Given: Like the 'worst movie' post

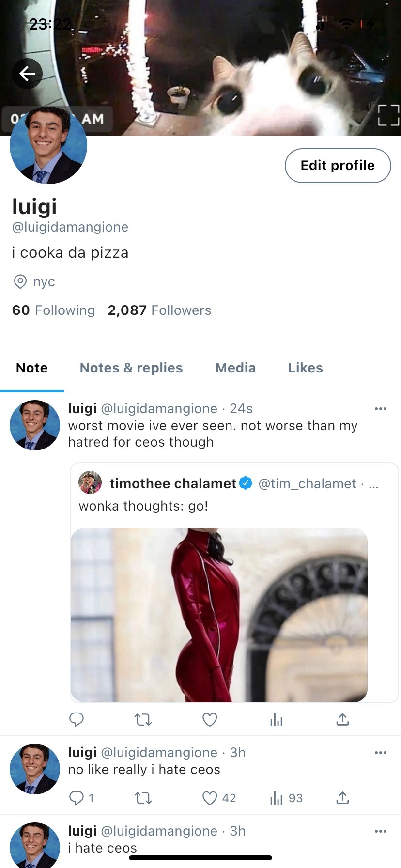Looking at the screenshot, I should pyautogui.click(x=210, y=720).
